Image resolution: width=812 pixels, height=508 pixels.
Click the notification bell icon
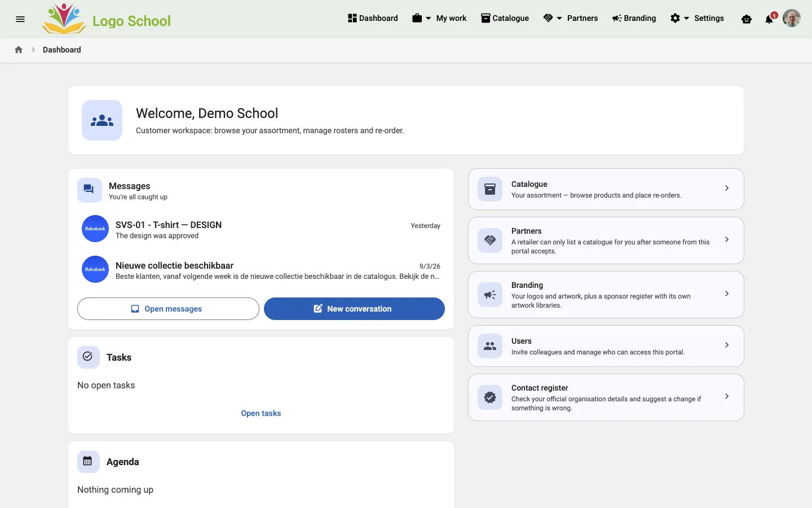point(769,19)
